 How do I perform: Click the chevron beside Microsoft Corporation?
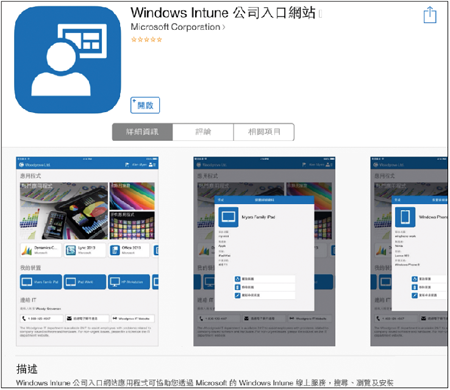[224, 27]
